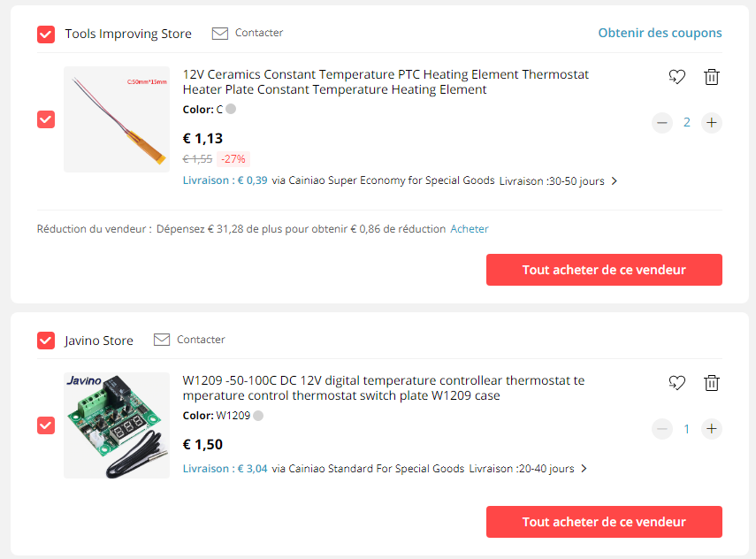Click envelope icon beside Tools Improving Store
The image size is (756, 559).
pyautogui.click(x=220, y=34)
